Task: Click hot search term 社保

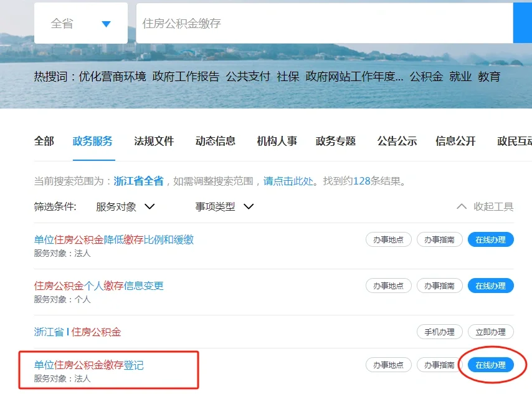Action: (288, 77)
